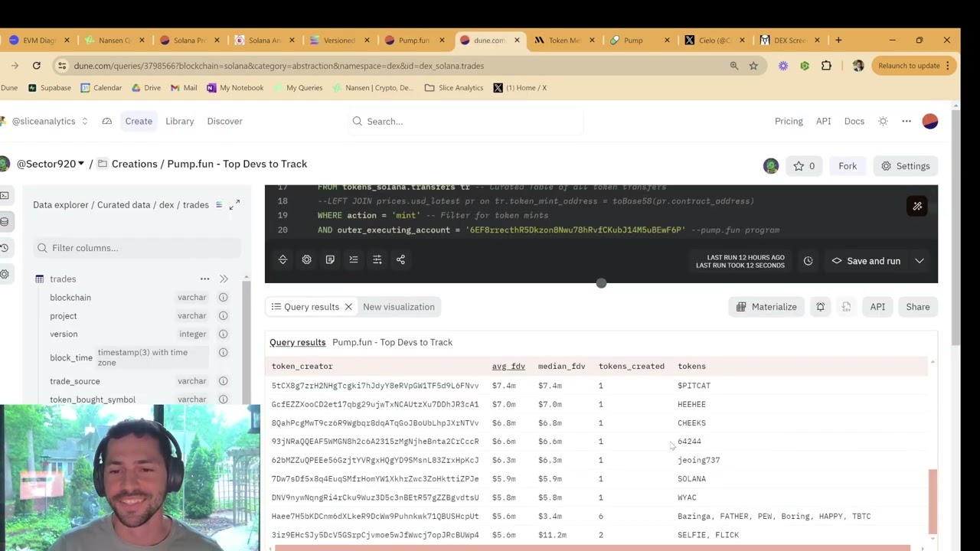Click the CSV export icon
980x551 pixels.
click(846, 307)
